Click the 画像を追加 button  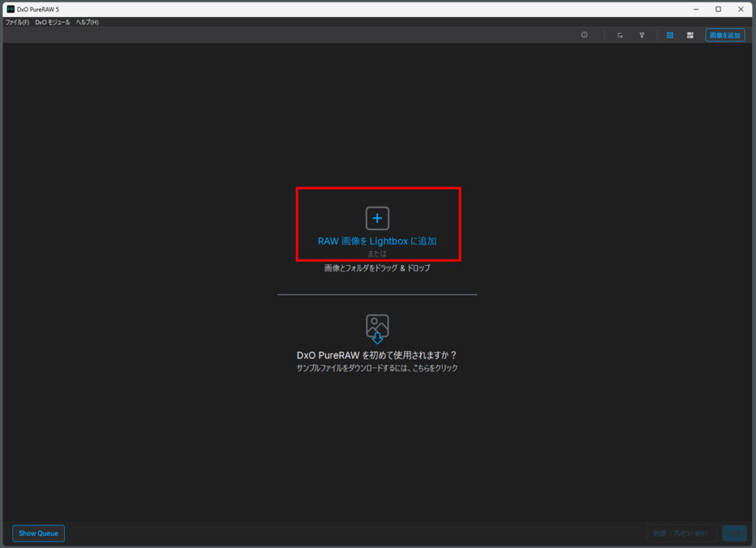[725, 35]
